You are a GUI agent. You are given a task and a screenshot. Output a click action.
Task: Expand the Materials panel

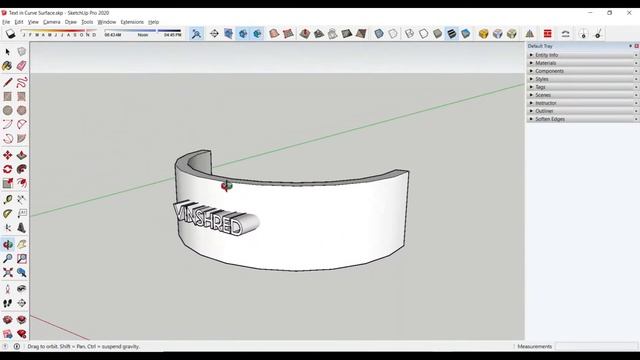pos(582,63)
